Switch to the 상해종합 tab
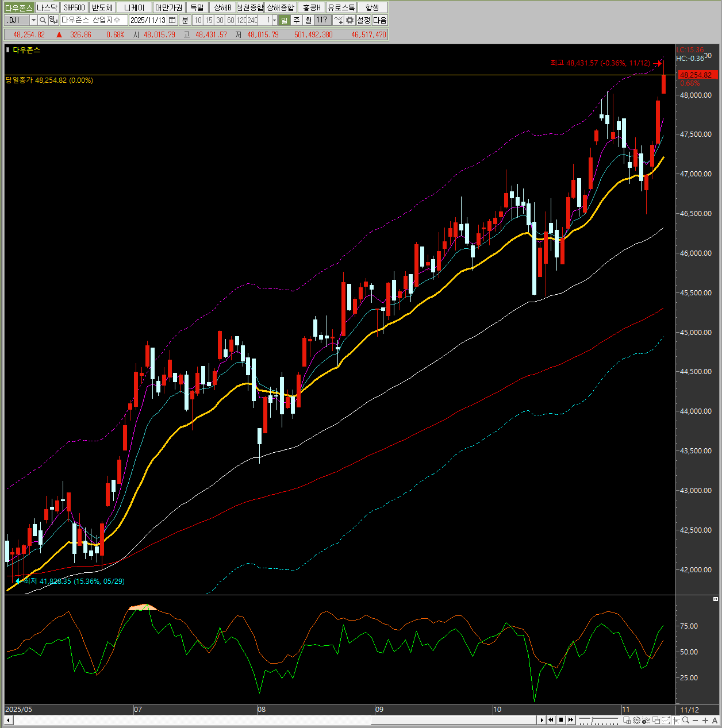Screen dimensions: 722x728 click(x=281, y=7)
